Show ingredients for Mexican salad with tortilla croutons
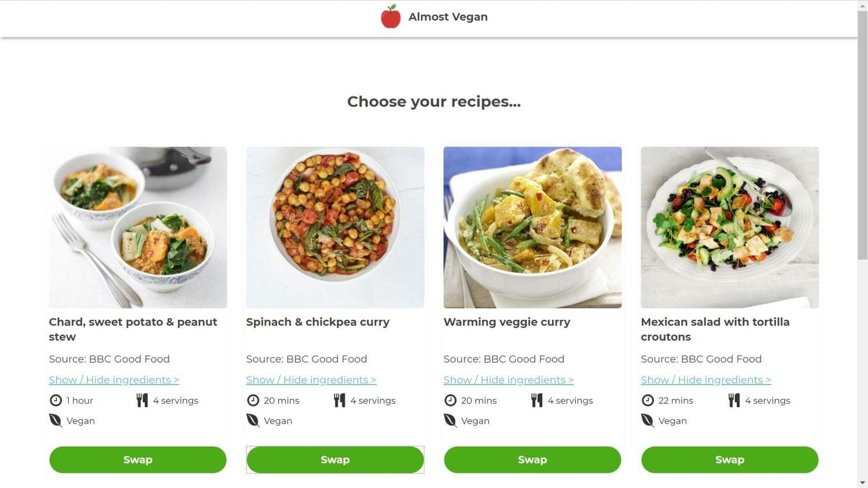The image size is (868, 488). click(706, 380)
